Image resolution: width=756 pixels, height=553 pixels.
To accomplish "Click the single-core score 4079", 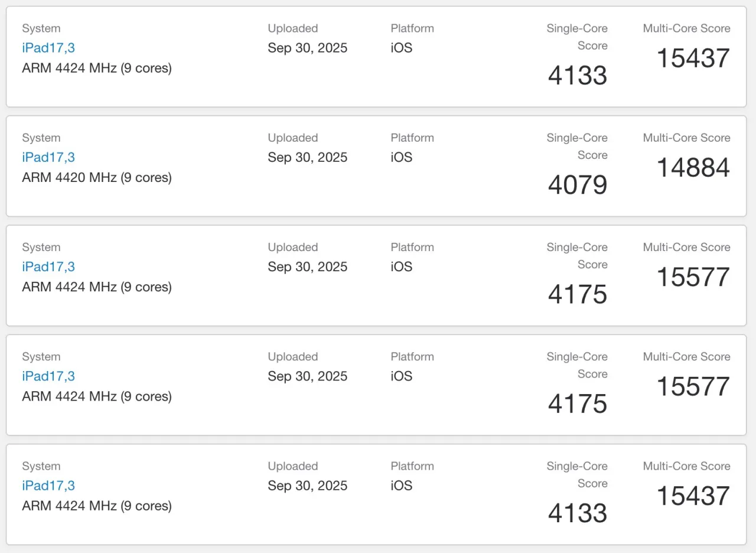I will tap(578, 185).
